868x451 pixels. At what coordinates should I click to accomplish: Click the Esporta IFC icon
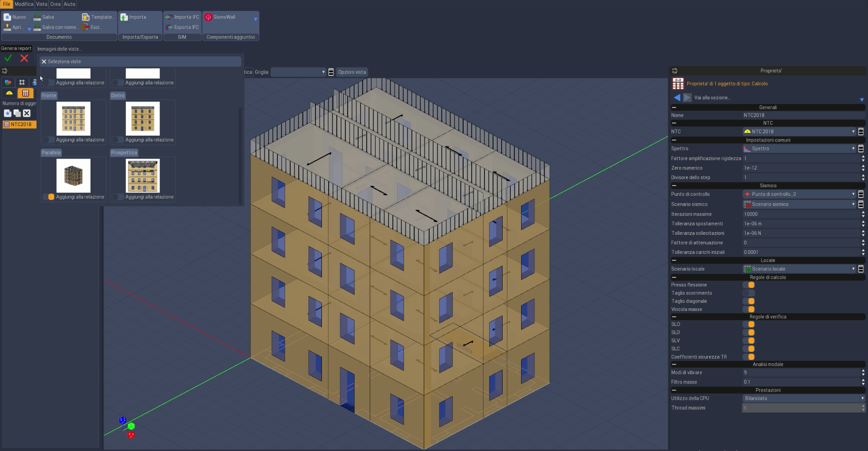pos(169,27)
